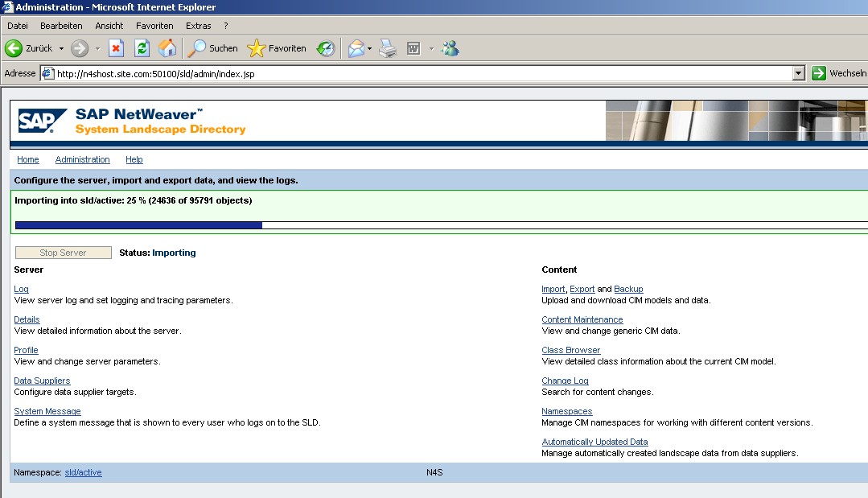Open the Ansicht menu
Screen dimensions: 868x498
(x=109, y=26)
